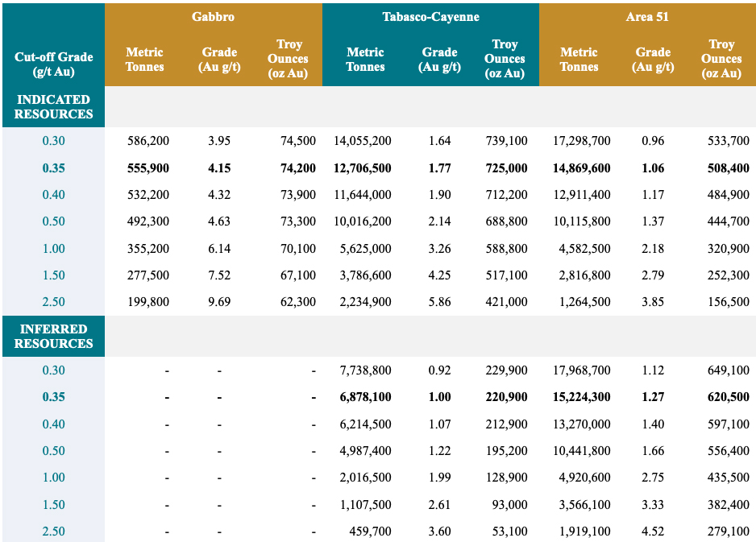756x542 pixels.
Task: Select the inferred ounces 649,100
Action: (729, 370)
